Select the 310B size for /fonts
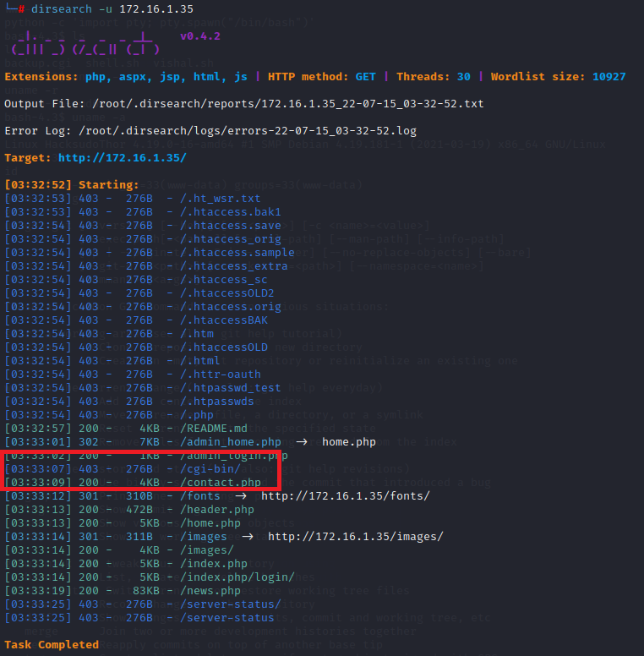Image resolution: width=644 pixels, height=656 pixels. [x=139, y=496]
